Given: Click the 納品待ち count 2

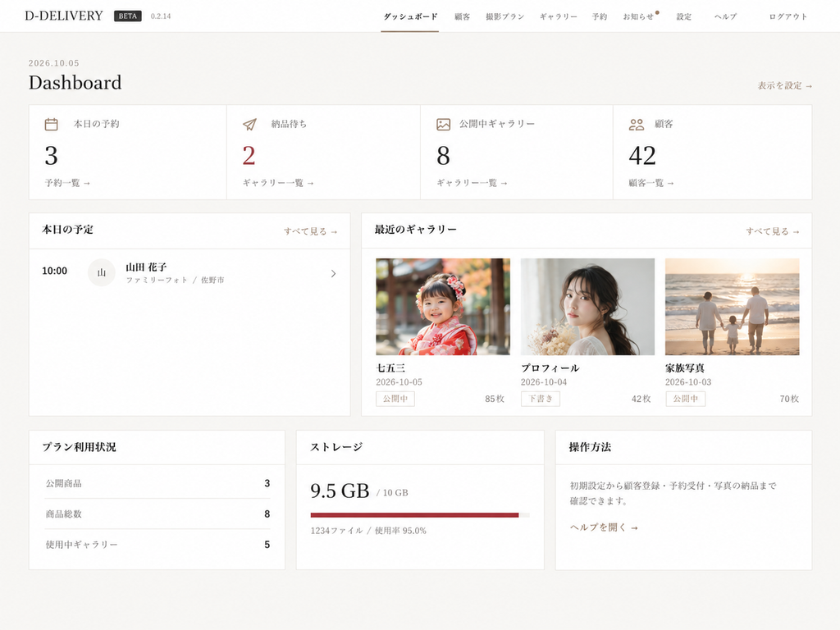Looking at the screenshot, I should click(249, 156).
